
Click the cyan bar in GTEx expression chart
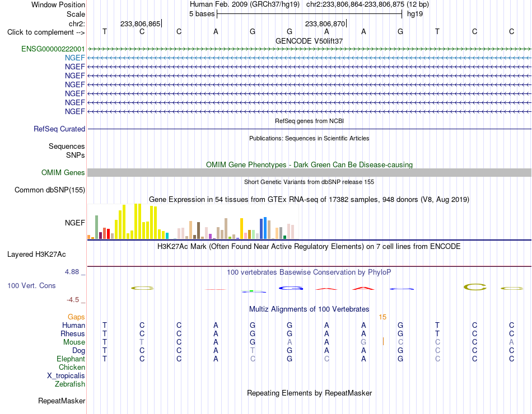pos(167,236)
